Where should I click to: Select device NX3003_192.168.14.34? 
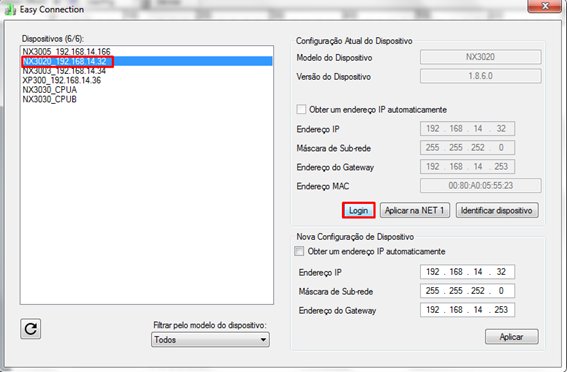pos(146,71)
